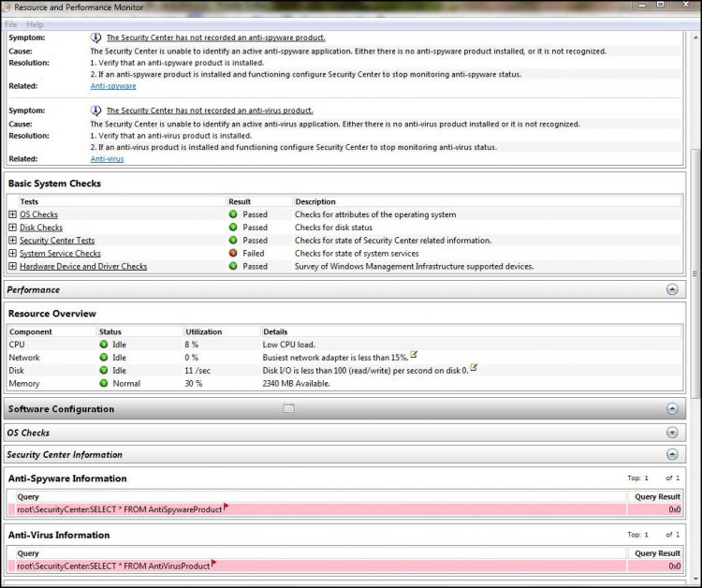Click the red flag on AntiVirusProduct query

click(213, 563)
